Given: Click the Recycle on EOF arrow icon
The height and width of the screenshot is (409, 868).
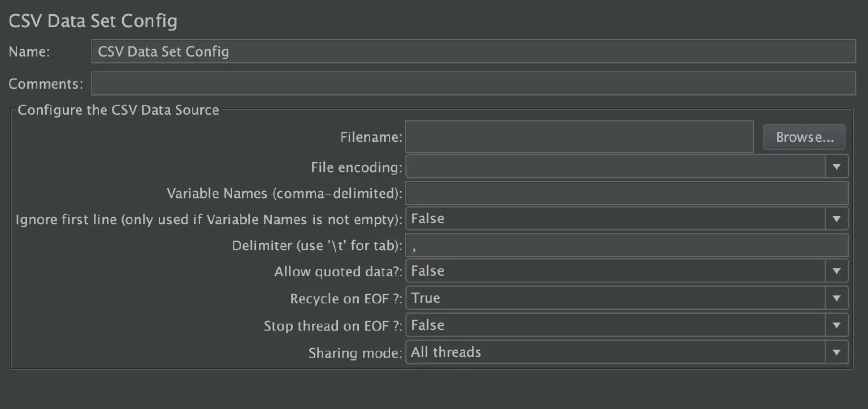Looking at the screenshot, I should pyautogui.click(x=837, y=298).
